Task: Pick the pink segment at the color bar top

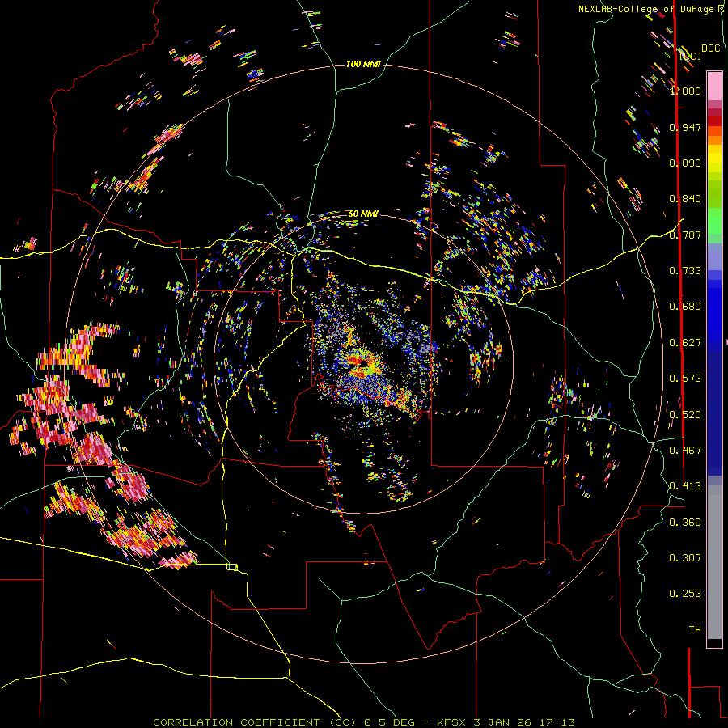Action: pos(714,86)
